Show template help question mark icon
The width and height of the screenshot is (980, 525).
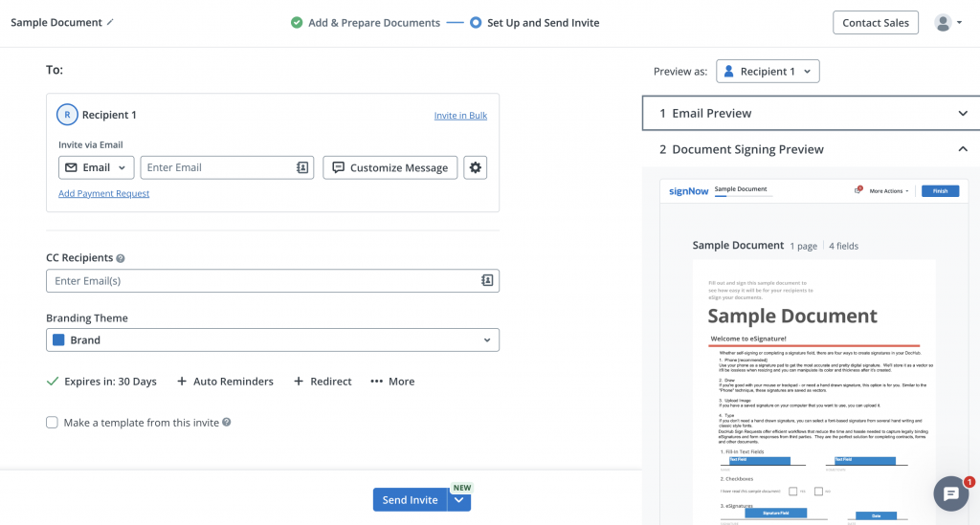226,422
